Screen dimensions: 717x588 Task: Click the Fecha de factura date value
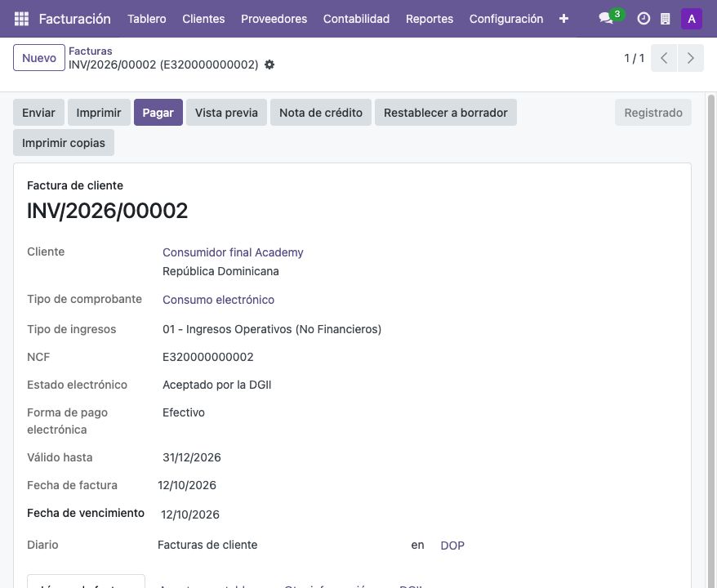click(187, 485)
